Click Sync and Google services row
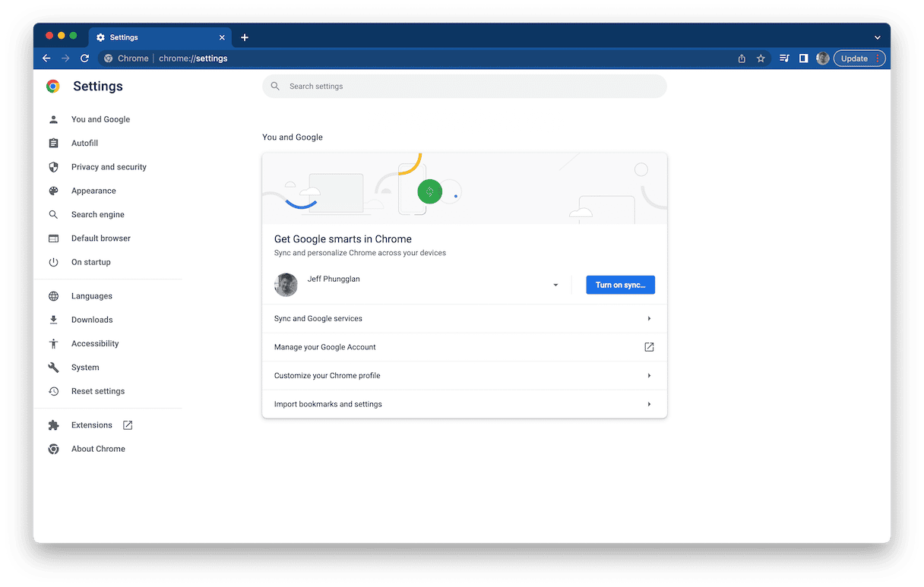This screenshot has width=924, height=587. tap(464, 319)
